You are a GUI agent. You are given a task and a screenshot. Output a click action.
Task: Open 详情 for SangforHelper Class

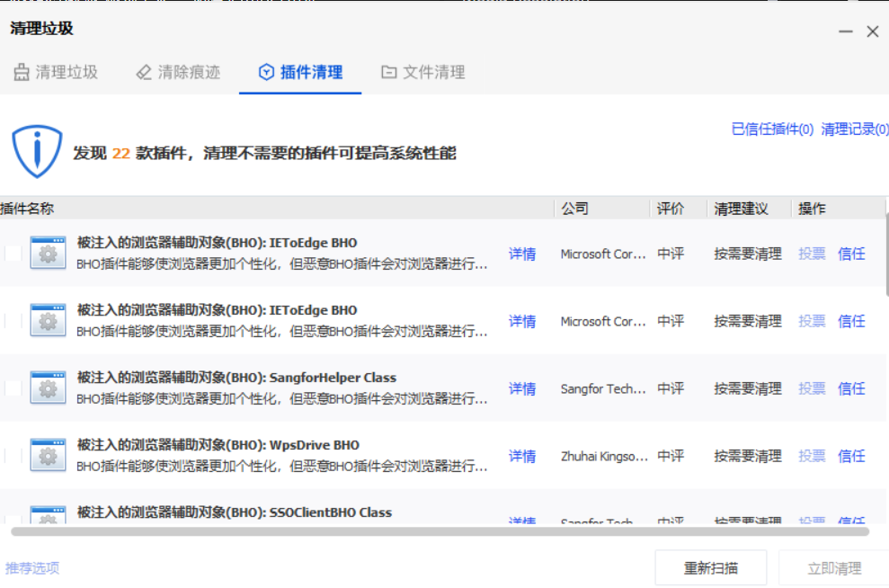(x=522, y=388)
